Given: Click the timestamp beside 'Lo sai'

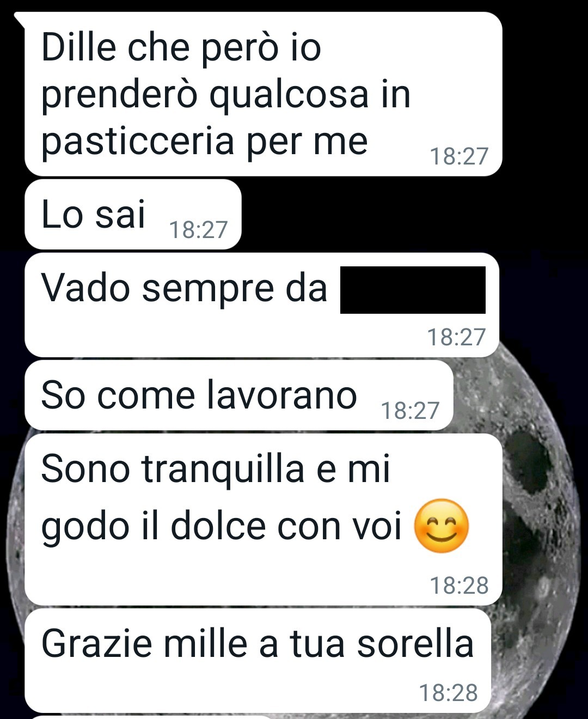Looking at the screenshot, I should tap(198, 230).
